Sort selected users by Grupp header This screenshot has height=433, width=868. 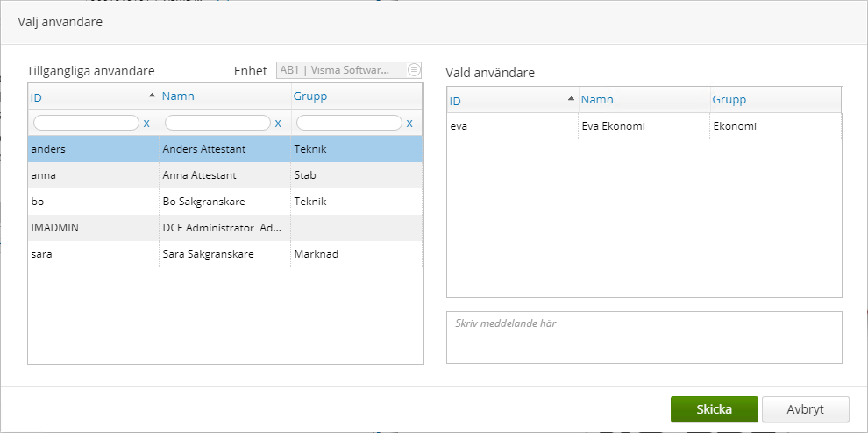click(729, 99)
